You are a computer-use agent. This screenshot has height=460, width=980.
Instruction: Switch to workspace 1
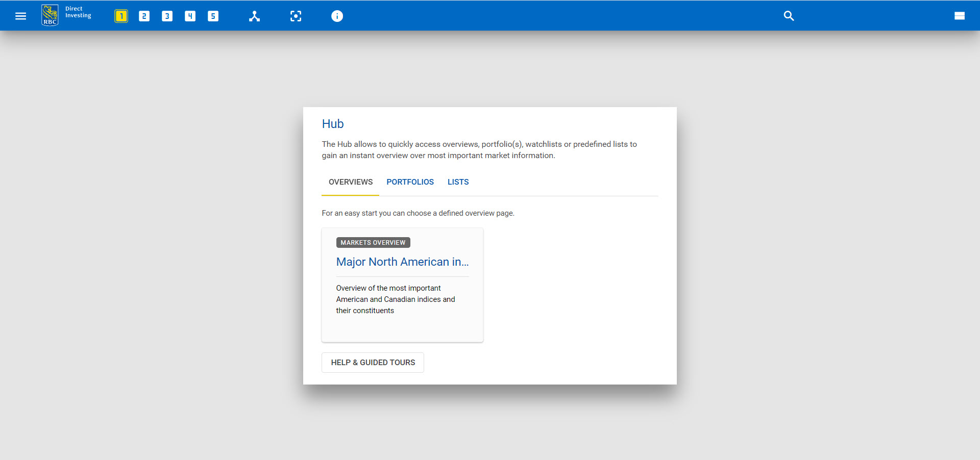pyautogui.click(x=121, y=16)
